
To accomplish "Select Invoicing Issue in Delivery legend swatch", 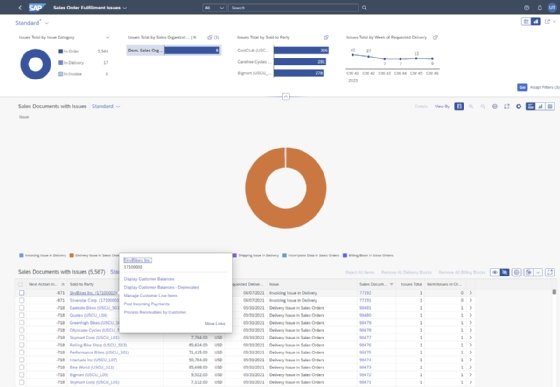I will click(x=21, y=255).
